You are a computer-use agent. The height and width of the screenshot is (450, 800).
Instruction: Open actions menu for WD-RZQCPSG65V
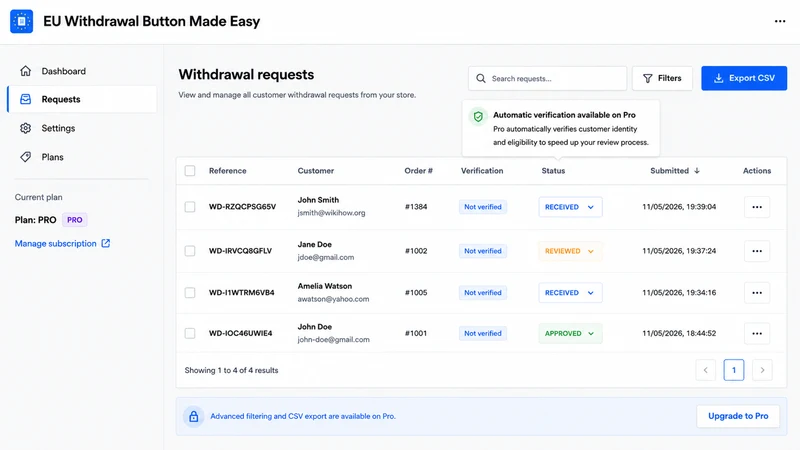click(x=757, y=207)
